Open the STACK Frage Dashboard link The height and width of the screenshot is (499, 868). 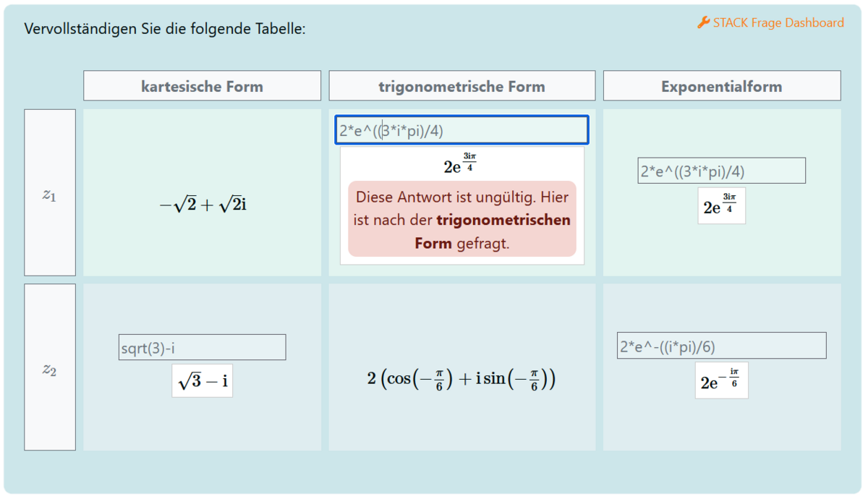click(x=778, y=23)
